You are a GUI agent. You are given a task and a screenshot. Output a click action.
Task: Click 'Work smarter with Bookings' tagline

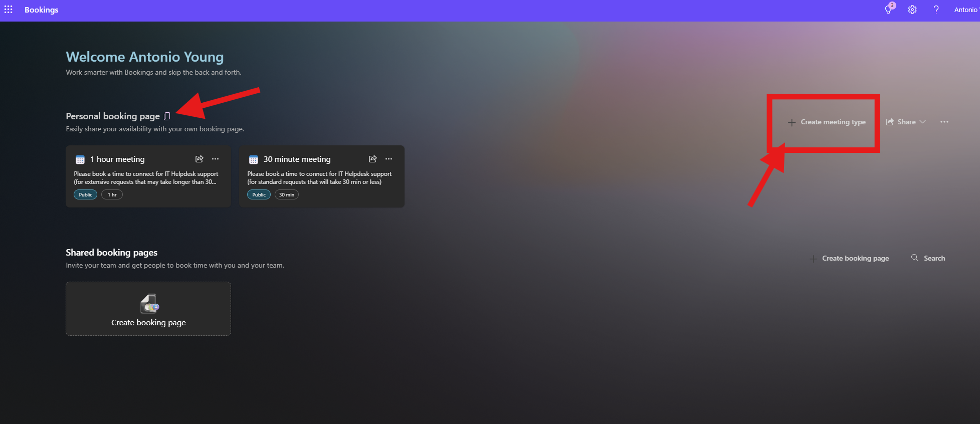point(153,72)
